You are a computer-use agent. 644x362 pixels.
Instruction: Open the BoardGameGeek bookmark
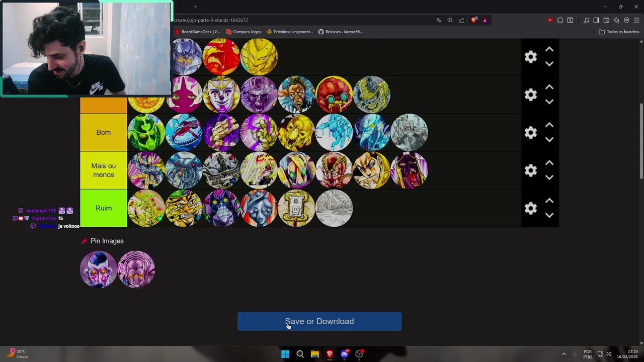coord(198,32)
